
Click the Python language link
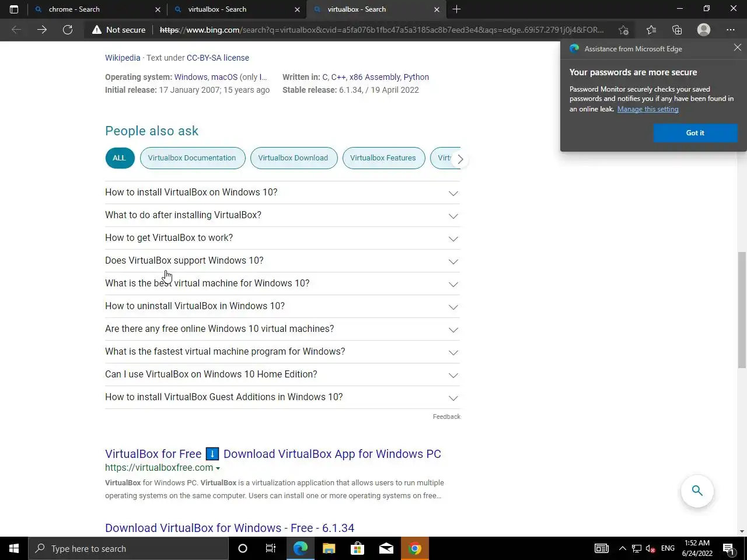pos(416,77)
